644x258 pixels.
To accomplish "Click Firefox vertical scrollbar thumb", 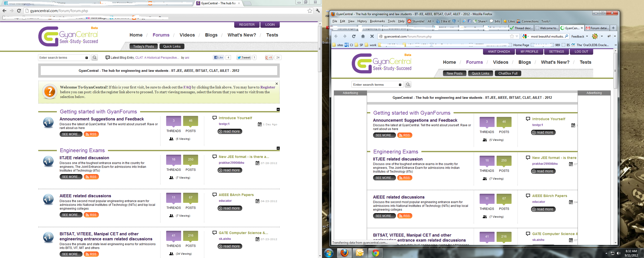I will (615, 71).
